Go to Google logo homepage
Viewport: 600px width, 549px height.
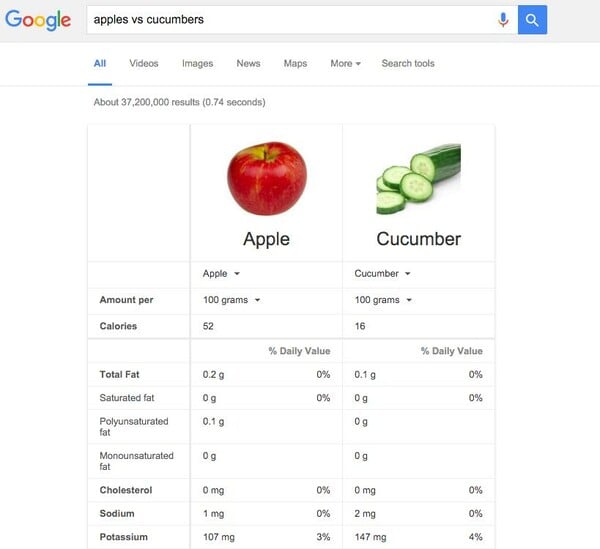click(38, 20)
